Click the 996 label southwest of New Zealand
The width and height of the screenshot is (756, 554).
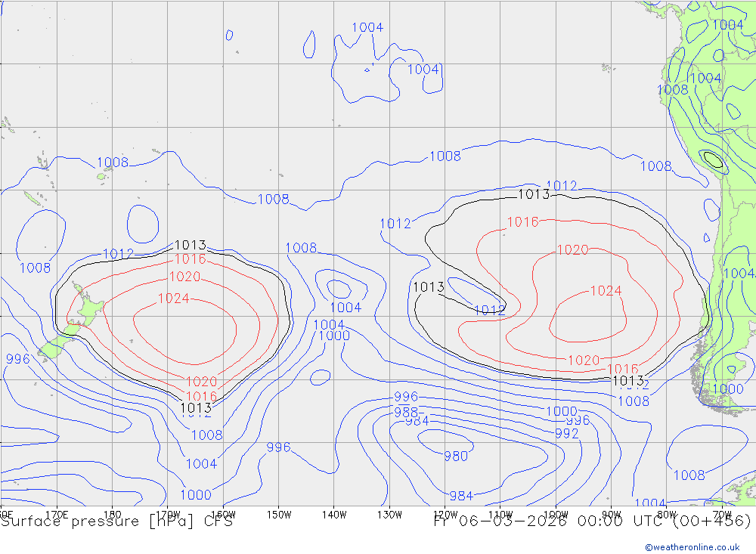18,359
